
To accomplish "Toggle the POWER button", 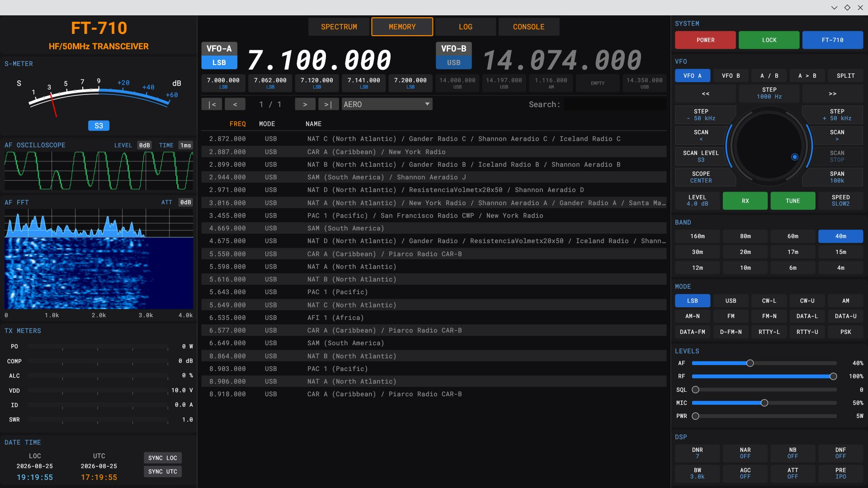I will [x=705, y=40].
